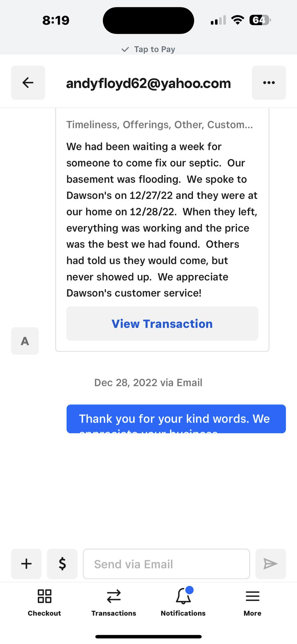The height and width of the screenshot is (644, 297).
Task: Click the View Transaction button
Action: click(162, 324)
